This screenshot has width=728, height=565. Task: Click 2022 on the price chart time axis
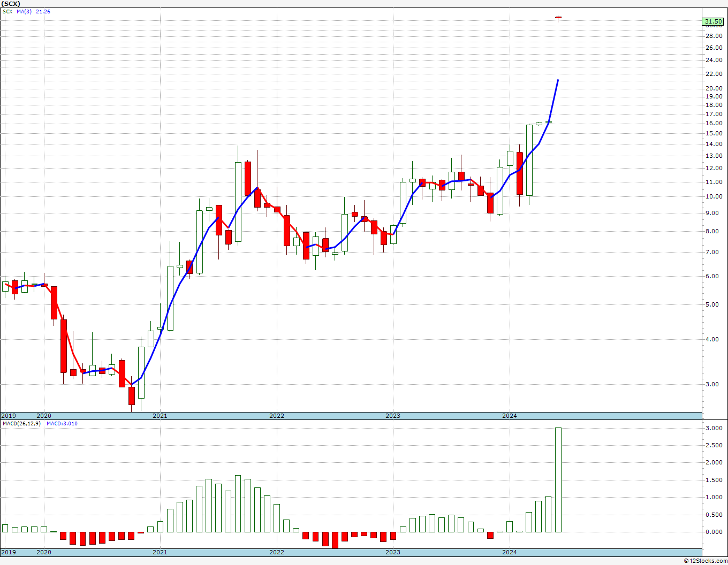[276, 416]
